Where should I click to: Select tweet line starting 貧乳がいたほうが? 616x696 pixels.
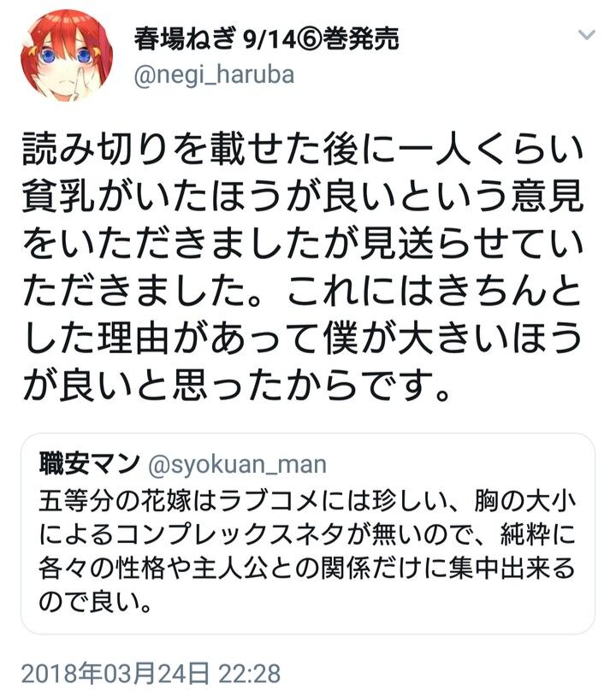tap(303, 197)
